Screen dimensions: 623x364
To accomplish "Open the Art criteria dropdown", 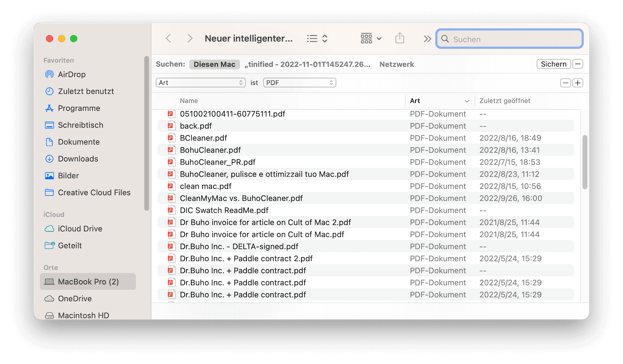I will pos(201,82).
